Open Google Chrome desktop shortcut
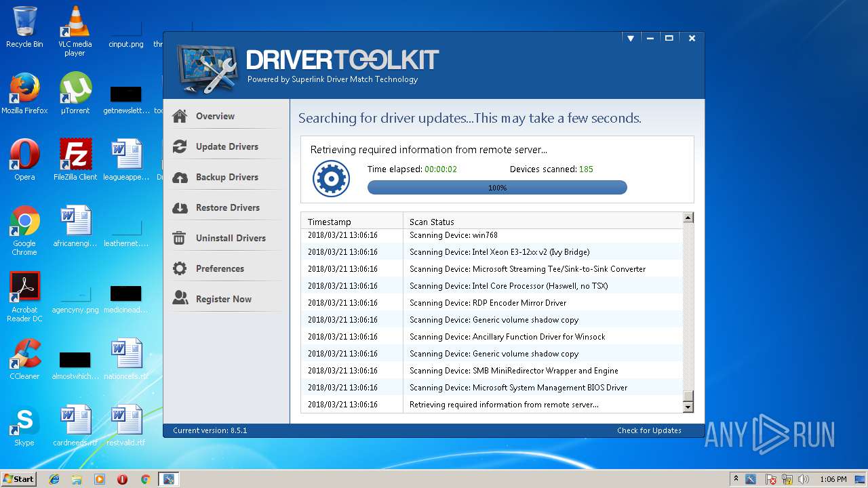This screenshot has height=488, width=868. tap(24, 230)
